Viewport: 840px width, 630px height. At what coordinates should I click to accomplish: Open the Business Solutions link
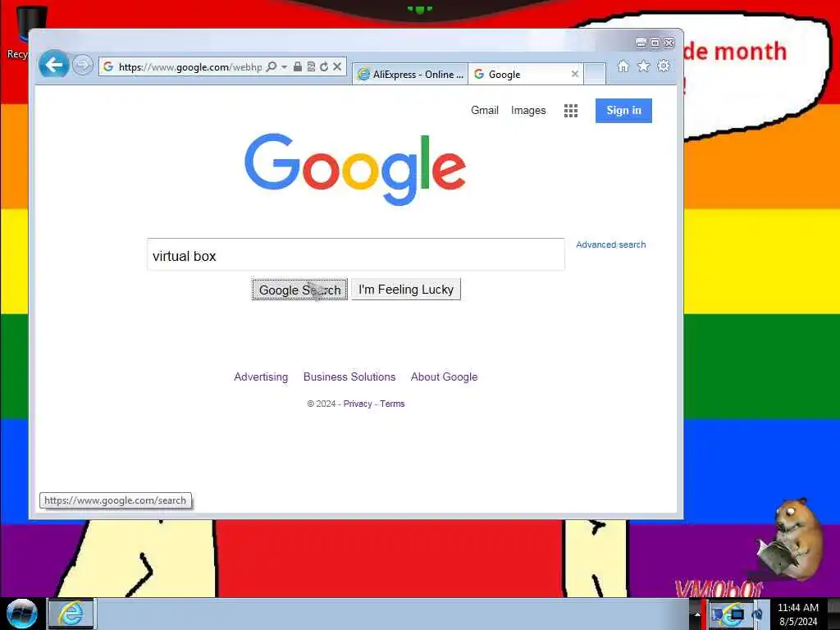pyautogui.click(x=349, y=377)
